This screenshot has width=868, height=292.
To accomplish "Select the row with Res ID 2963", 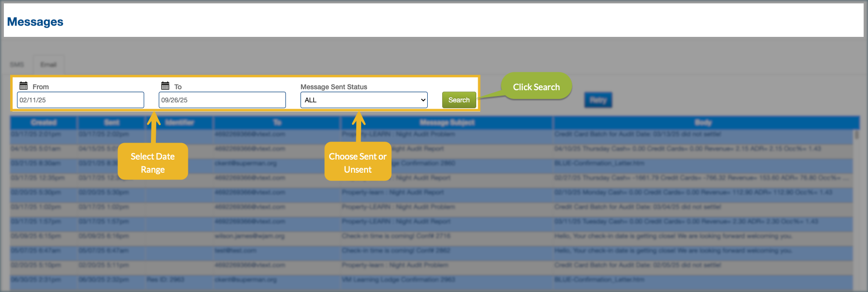I will tap(165, 280).
